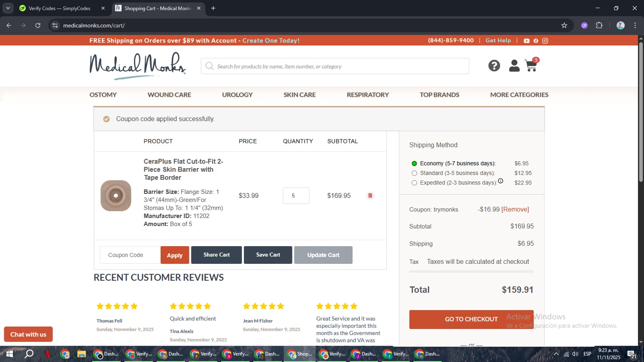Open the shopping cart icon with badge
Screen dimensions: 644x362
(532, 65)
